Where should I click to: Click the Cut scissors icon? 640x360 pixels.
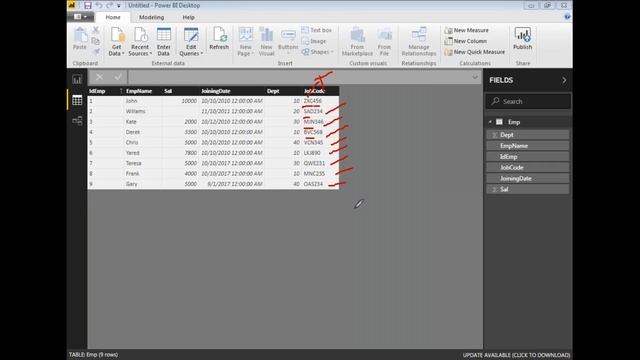coord(96,30)
